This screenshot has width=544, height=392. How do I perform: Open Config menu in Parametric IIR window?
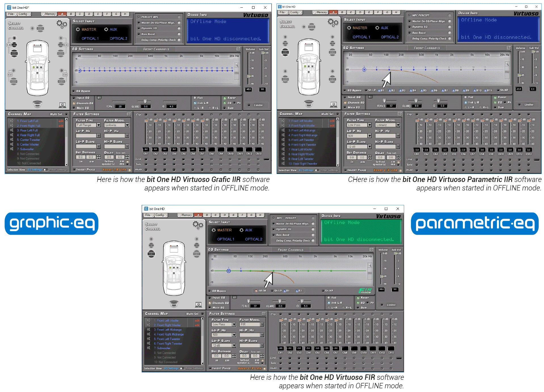click(295, 12)
